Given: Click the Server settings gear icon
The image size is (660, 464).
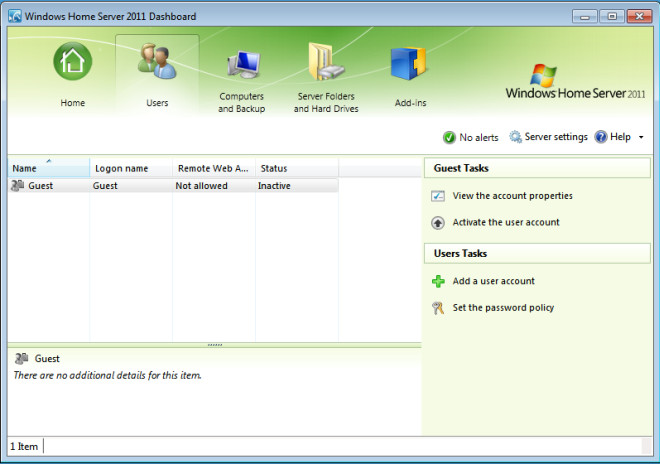Looking at the screenshot, I should [516, 137].
